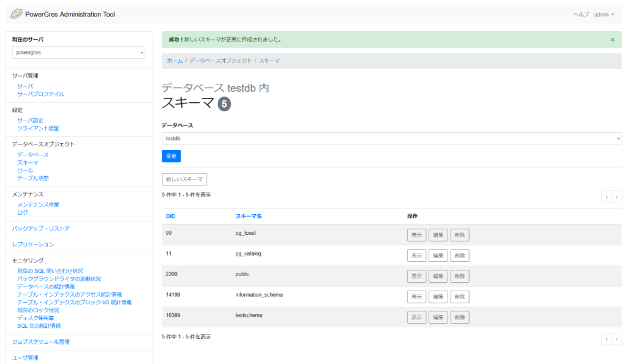The image size is (627, 364).
Task: Open SQL 文の統計情報 link
Action: tap(39, 326)
